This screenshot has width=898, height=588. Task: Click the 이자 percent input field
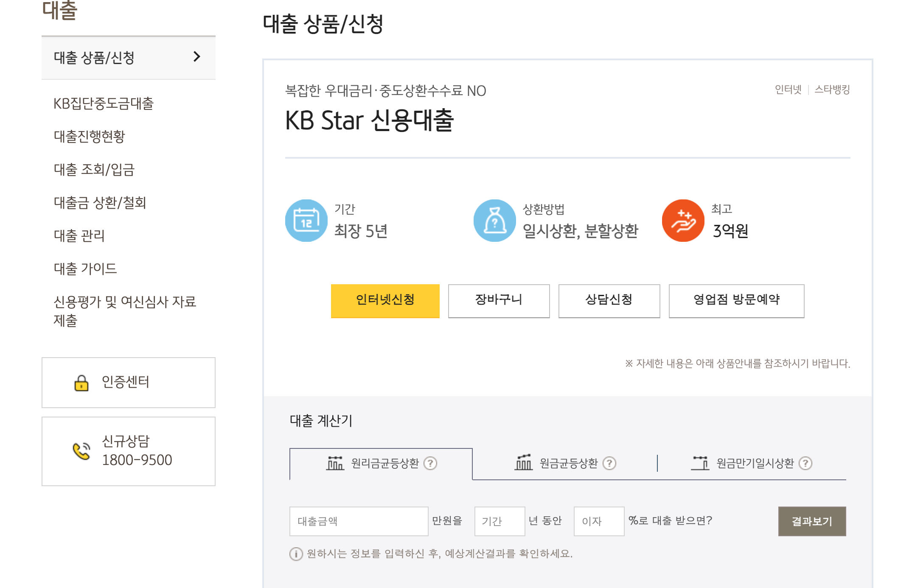[x=599, y=521]
